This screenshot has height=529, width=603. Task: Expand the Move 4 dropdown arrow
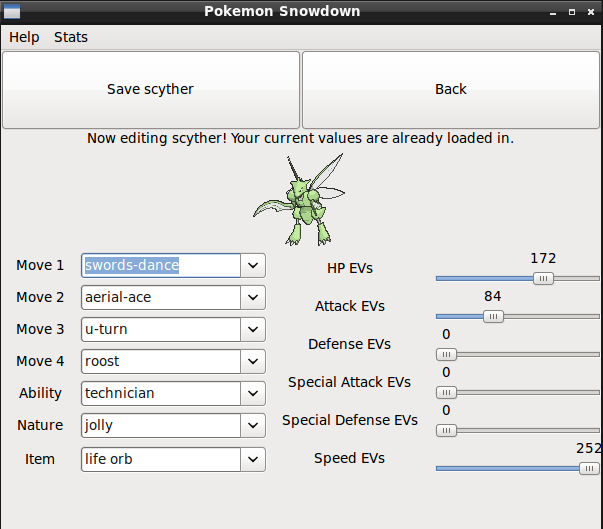253,361
